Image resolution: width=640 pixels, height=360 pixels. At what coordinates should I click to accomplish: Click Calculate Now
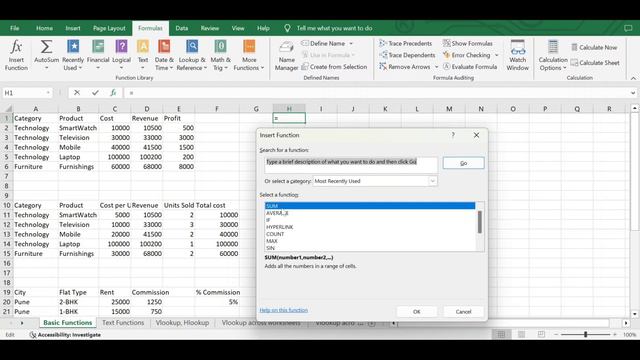coord(594,47)
